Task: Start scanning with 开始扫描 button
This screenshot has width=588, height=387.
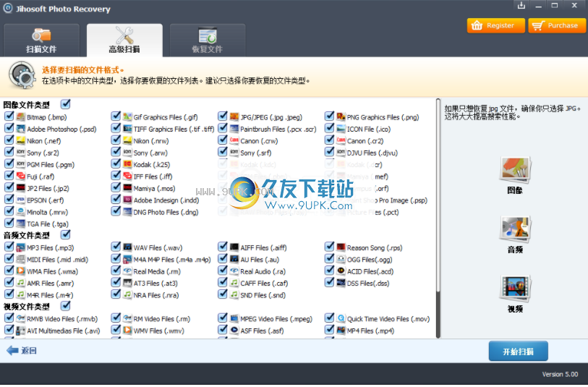Action: (x=519, y=352)
